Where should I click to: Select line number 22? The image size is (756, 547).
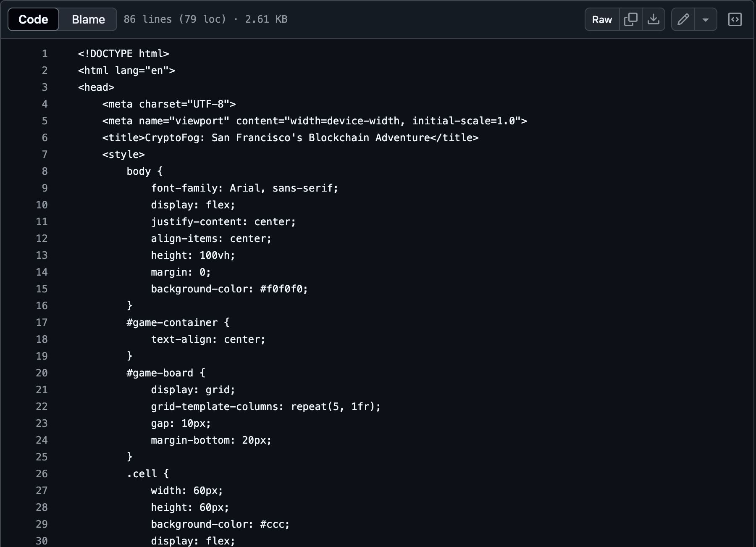coord(42,407)
